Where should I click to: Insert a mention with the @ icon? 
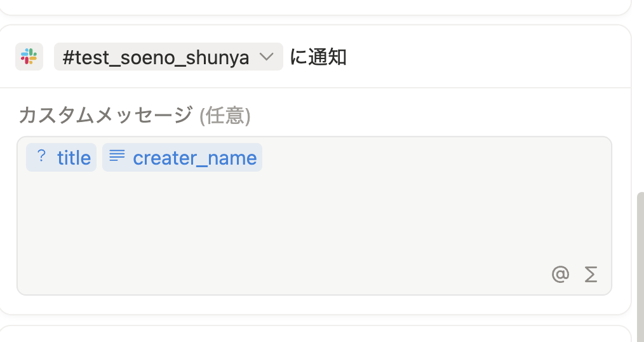click(560, 274)
